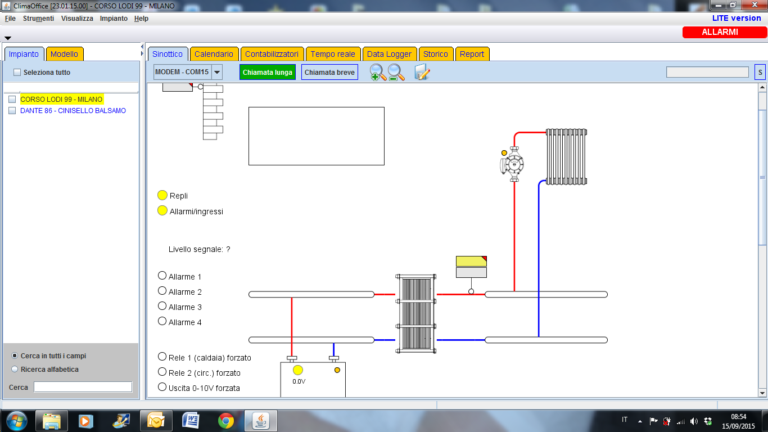The image size is (768, 432).
Task: Open the Strumenti menu
Action: point(38,18)
